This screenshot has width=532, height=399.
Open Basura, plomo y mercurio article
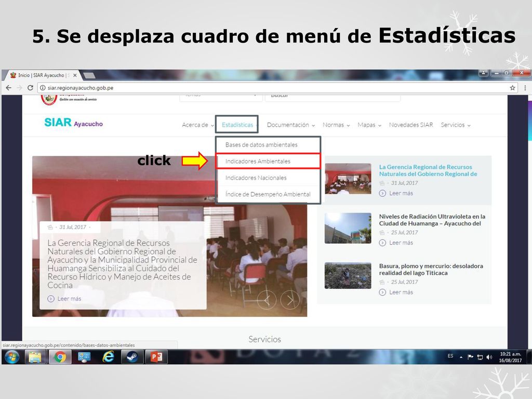[x=431, y=270]
